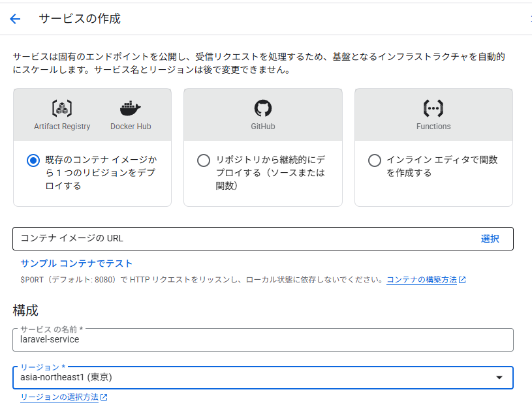Open サンプル コンテナでテスト link
Image resolution: width=532 pixels, height=409 pixels.
tap(76, 264)
